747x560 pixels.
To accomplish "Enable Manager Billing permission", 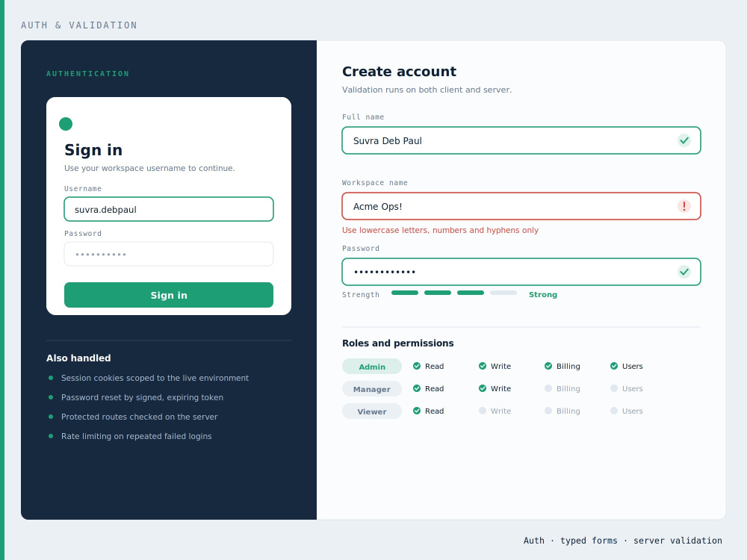I will coord(548,388).
